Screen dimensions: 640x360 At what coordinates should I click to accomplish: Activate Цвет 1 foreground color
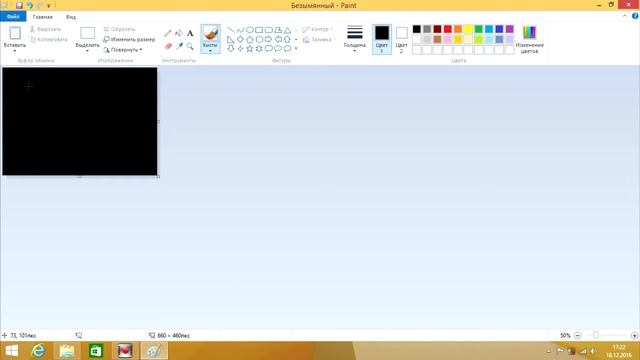pyautogui.click(x=382, y=39)
